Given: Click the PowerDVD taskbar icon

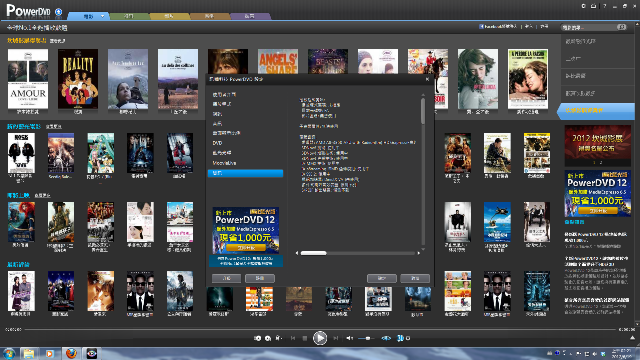Looking at the screenshot, I should (x=91, y=353).
